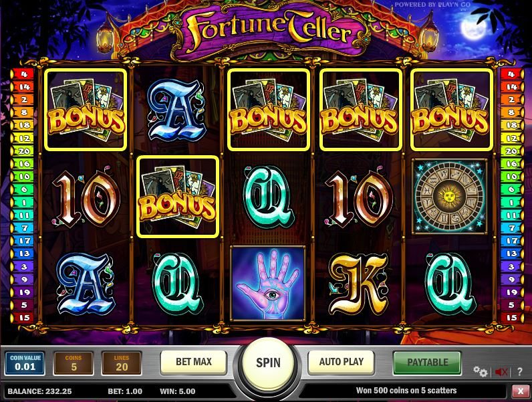Click the blue A symbol on second reel

176,110
